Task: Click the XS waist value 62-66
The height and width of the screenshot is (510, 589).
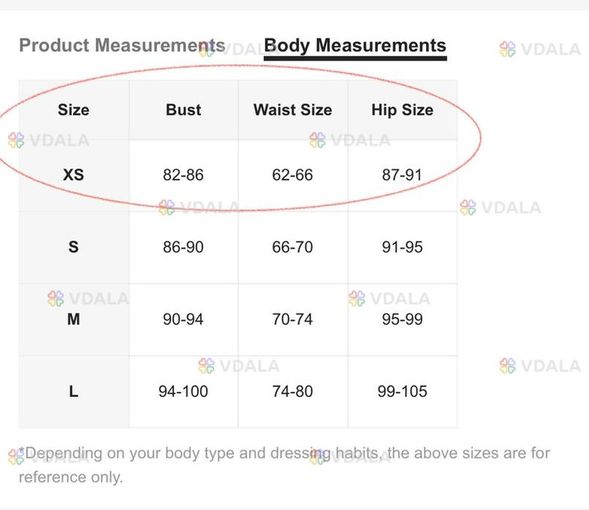Action: click(x=293, y=175)
